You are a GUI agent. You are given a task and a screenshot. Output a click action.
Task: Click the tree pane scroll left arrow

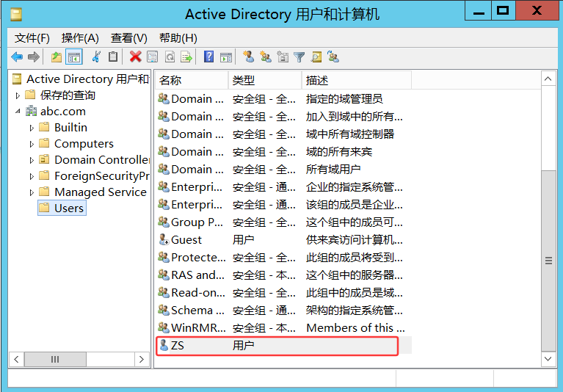tap(16, 359)
